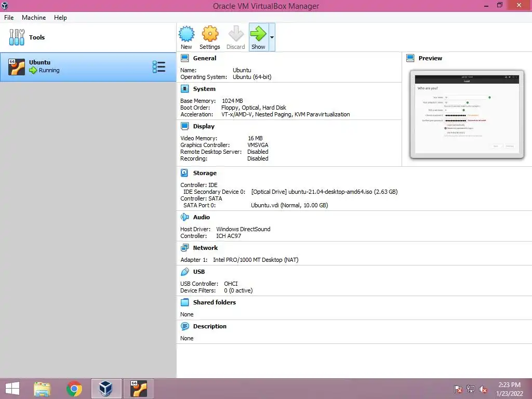This screenshot has width=532, height=399.
Task: Click the Acceleration value text
Action: [286, 114]
